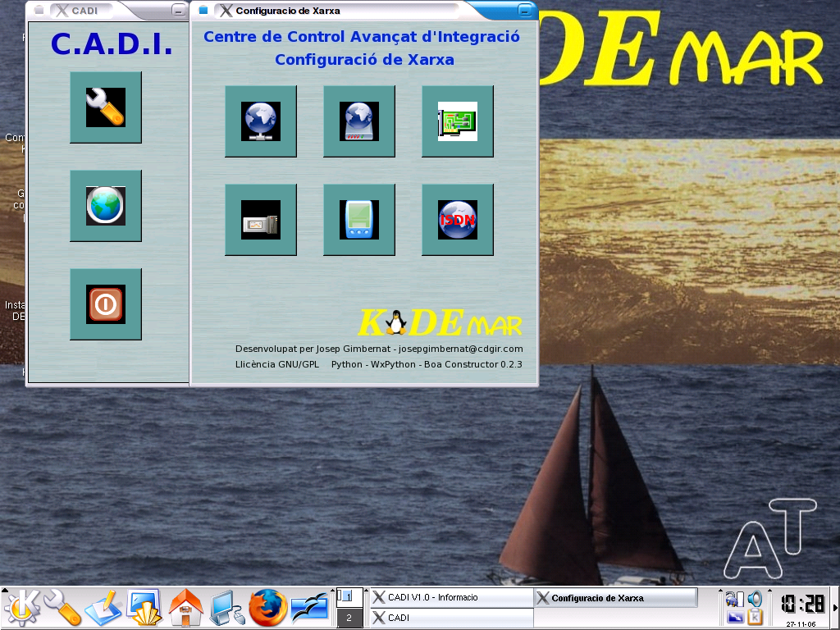840x630 pixels.
Task: Launch the ISDN globe configuration
Action: [458, 220]
